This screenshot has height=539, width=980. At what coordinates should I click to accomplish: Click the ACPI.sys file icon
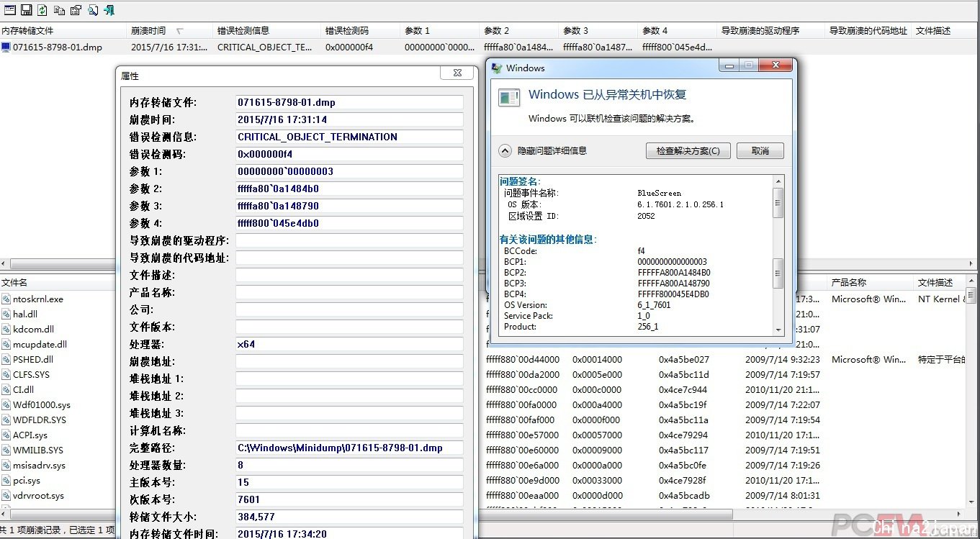6,435
